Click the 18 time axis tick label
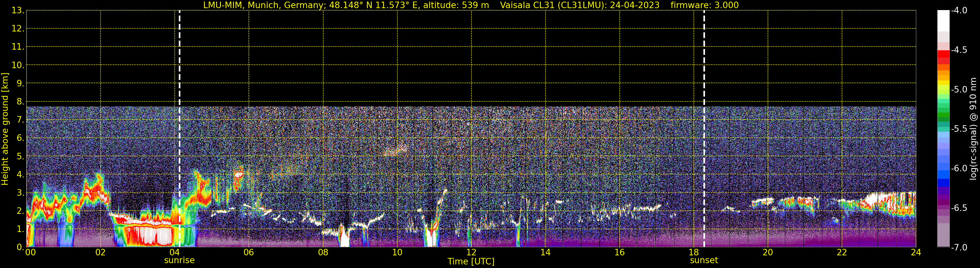 pos(694,252)
